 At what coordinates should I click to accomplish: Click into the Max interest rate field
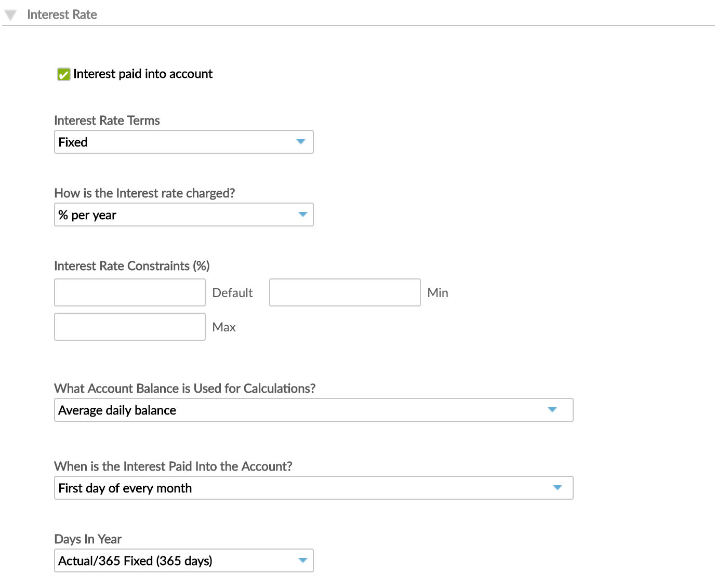[x=129, y=327]
